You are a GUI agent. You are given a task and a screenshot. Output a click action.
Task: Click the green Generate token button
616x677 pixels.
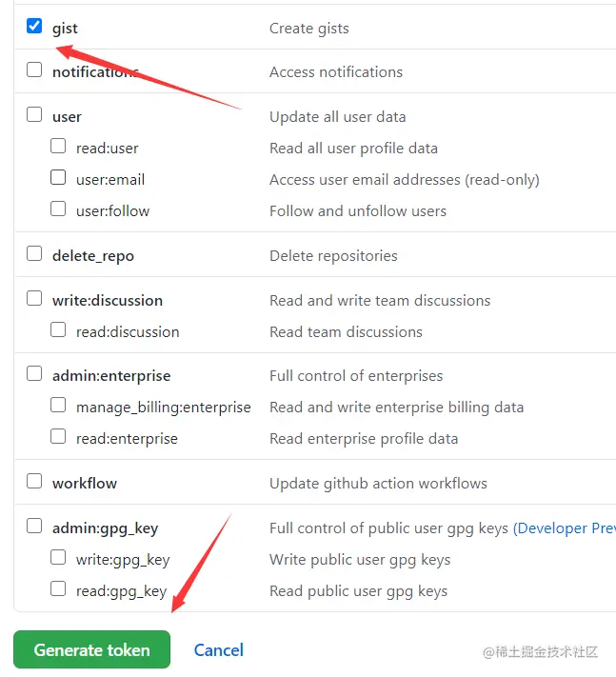[x=92, y=650]
